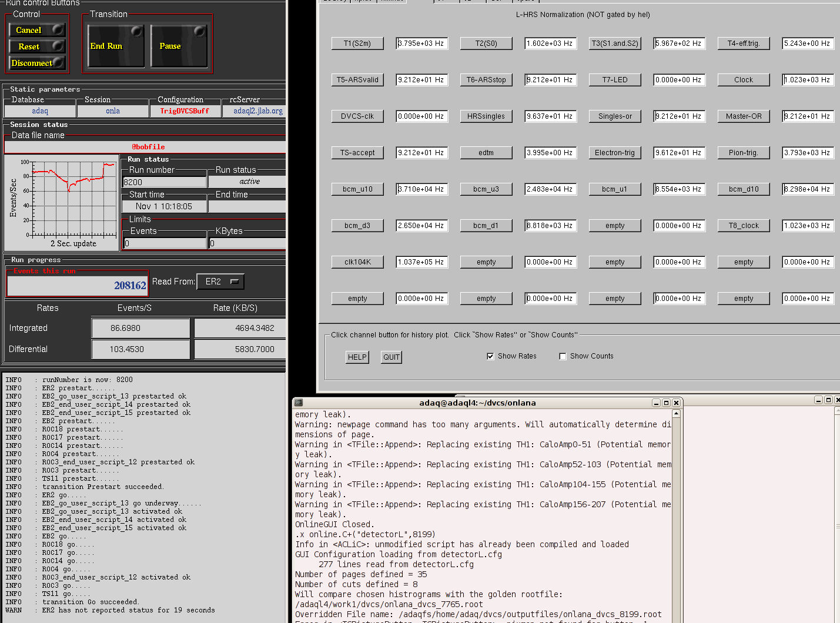The height and width of the screenshot is (623, 840).
Task: Click the bcm_u10 channel button
Action: 357,189
